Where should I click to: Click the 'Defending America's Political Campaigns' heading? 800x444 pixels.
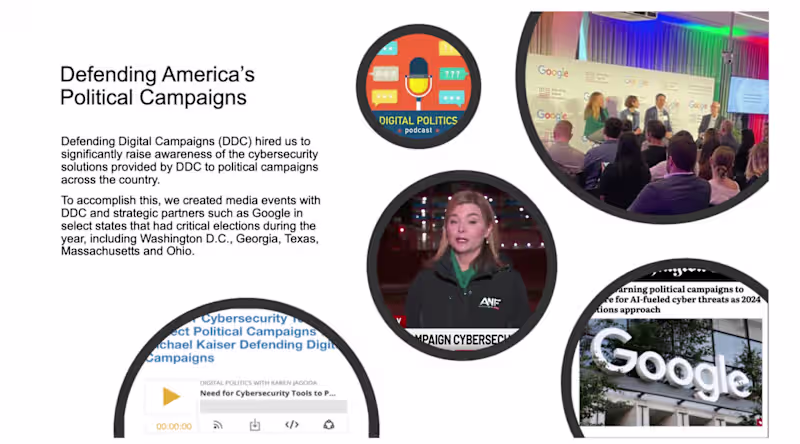(157, 86)
